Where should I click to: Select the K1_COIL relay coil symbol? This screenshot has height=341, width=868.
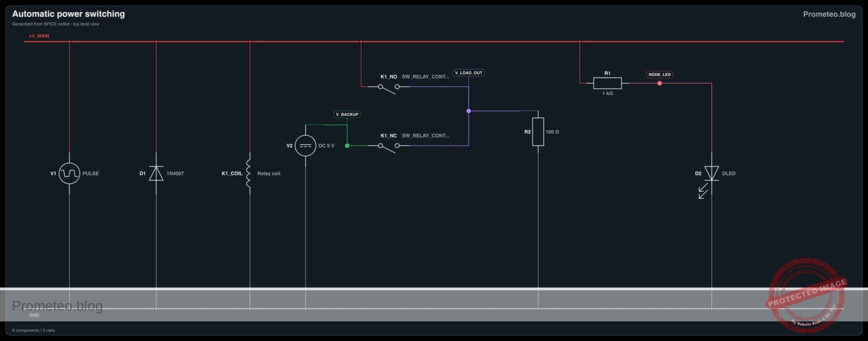(248, 173)
